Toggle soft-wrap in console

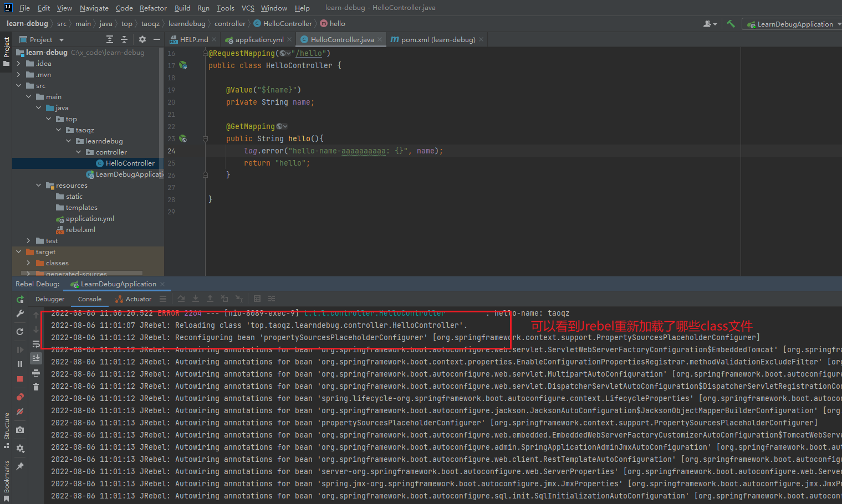click(36, 344)
